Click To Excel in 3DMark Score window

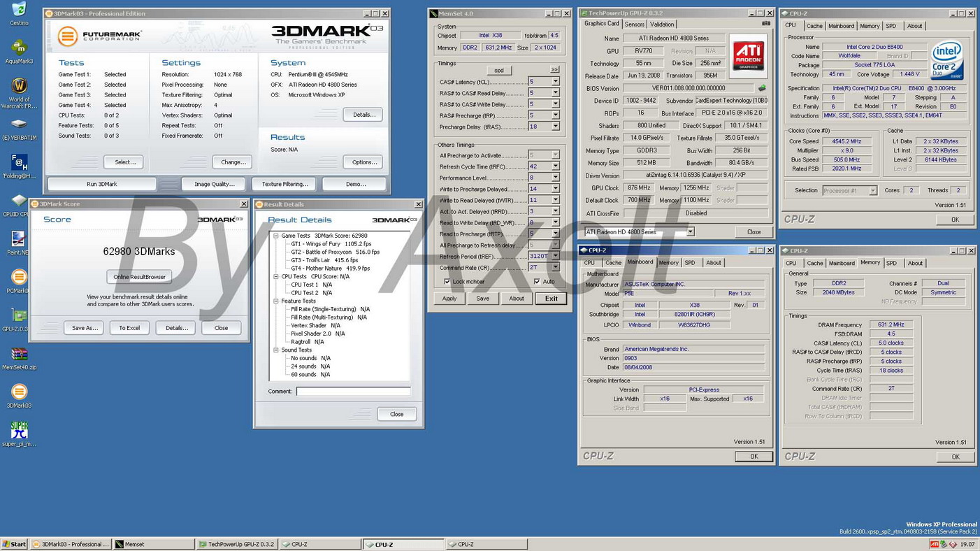pyautogui.click(x=129, y=328)
